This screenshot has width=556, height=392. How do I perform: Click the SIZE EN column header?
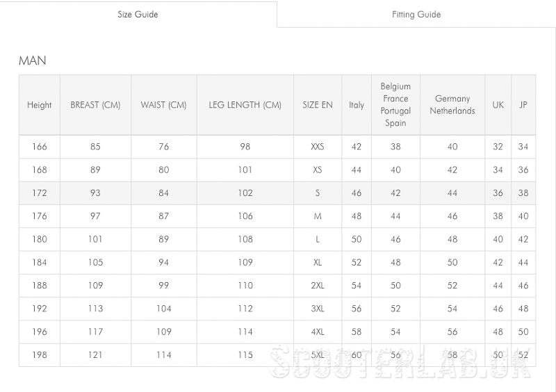[x=318, y=105]
